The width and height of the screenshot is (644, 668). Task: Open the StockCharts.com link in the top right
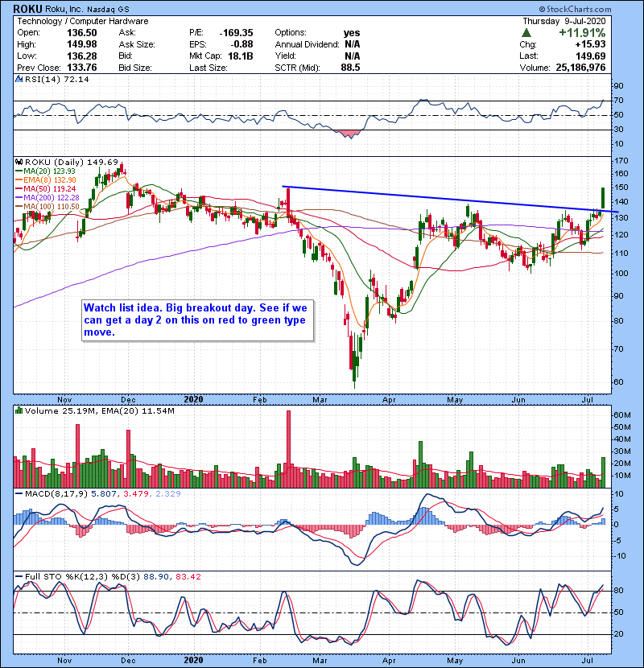pos(578,9)
